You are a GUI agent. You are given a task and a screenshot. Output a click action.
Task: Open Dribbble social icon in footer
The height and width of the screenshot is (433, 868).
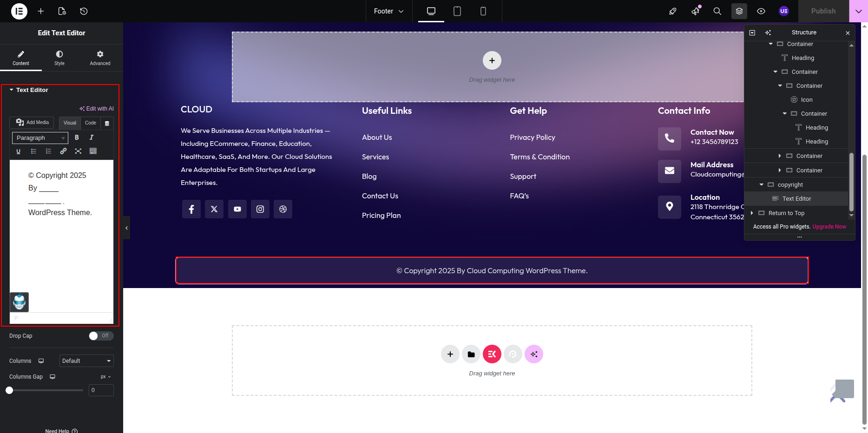[x=283, y=209]
